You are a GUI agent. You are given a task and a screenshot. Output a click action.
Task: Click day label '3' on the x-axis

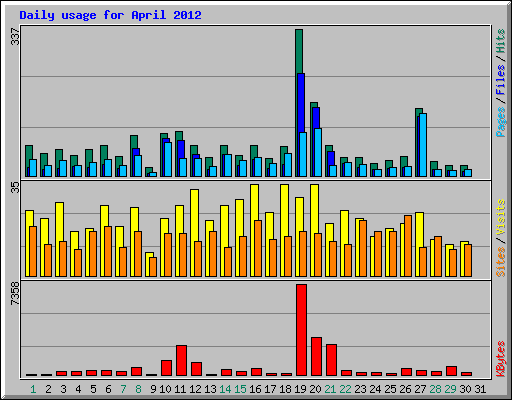coord(63,389)
